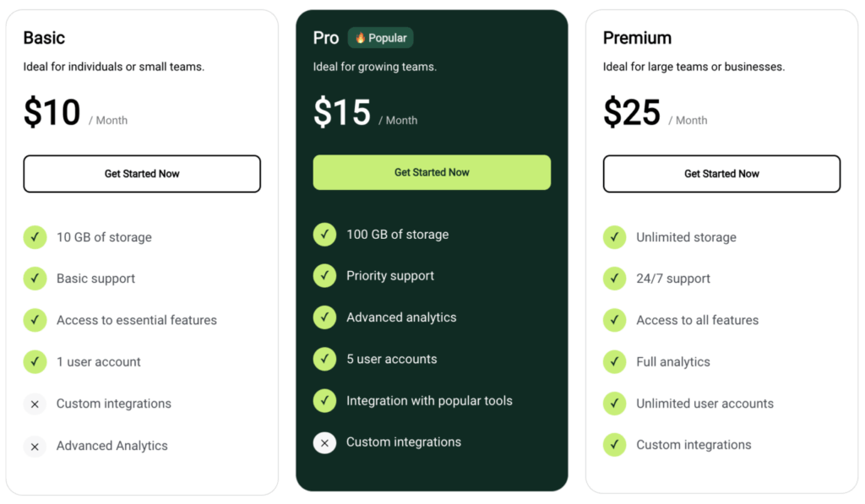Click the X beside Custom integrations in Pro
The width and height of the screenshot is (865, 504).
(324, 442)
